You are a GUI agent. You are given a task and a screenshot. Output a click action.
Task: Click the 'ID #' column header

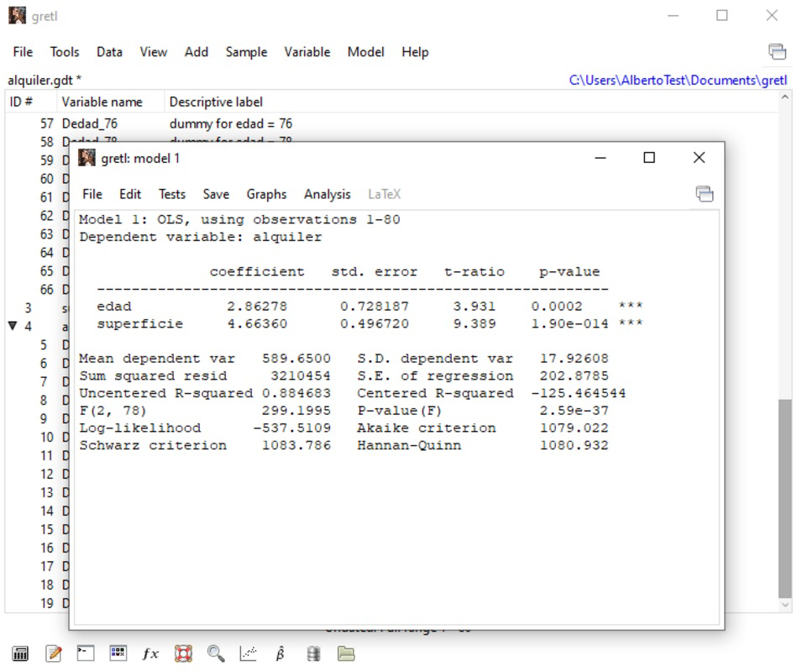pyautogui.click(x=30, y=102)
